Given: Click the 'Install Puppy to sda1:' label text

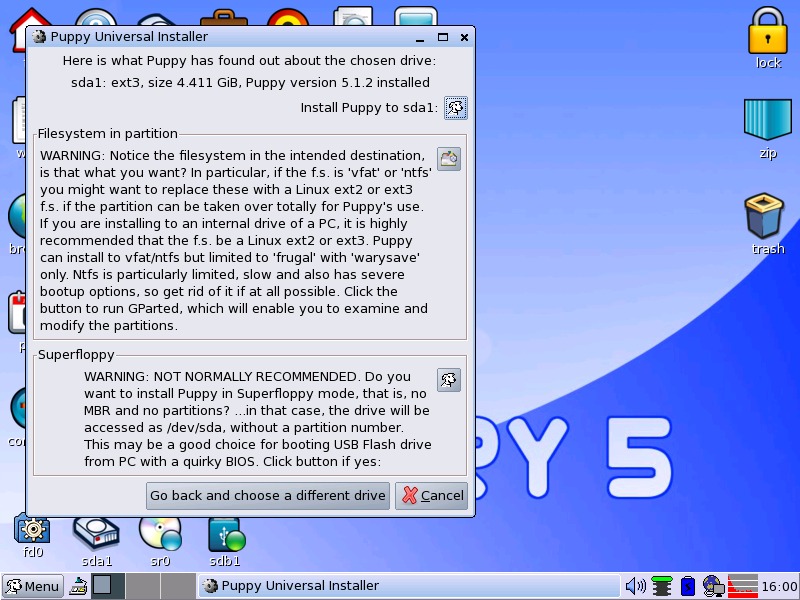Looking at the screenshot, I should (x=369, y=108).
